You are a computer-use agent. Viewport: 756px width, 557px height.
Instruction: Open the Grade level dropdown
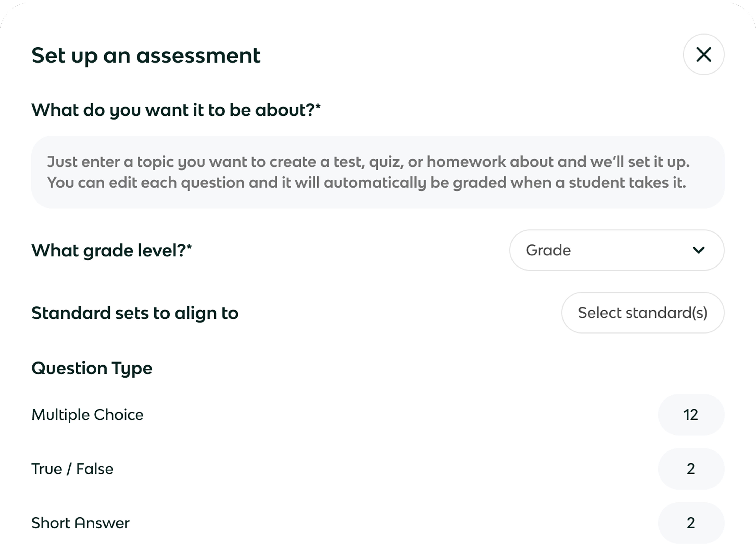click(x=616, y=250)
